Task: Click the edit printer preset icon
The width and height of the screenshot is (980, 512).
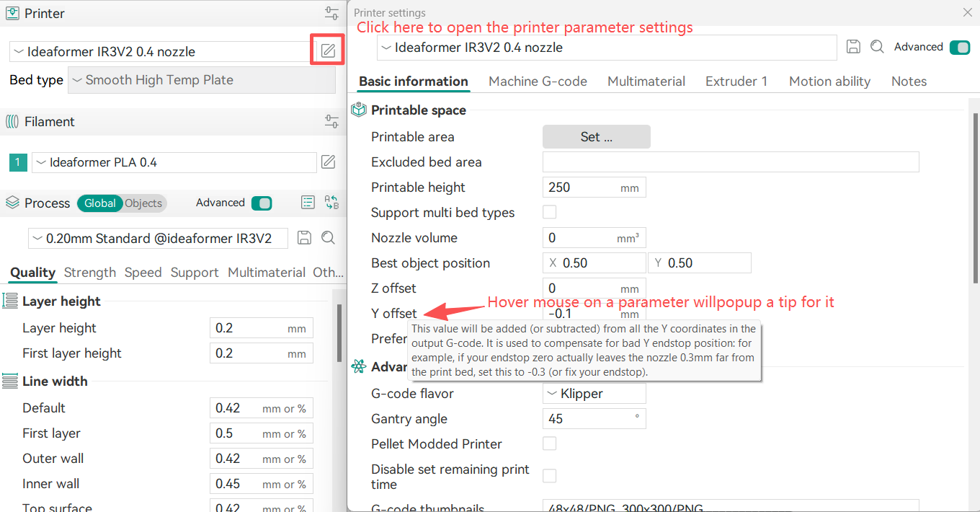Action: (x=328, y=50)
